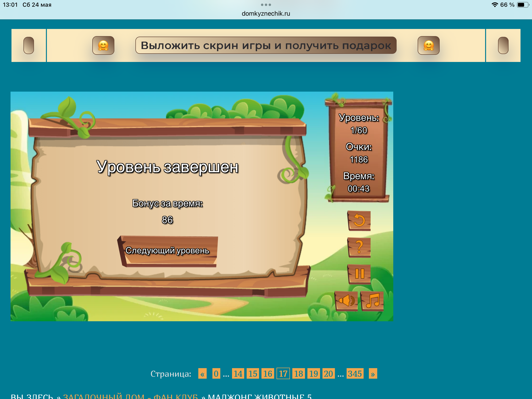Open the hint question mark button
532x399 pixels.
[x=359, y=247]
